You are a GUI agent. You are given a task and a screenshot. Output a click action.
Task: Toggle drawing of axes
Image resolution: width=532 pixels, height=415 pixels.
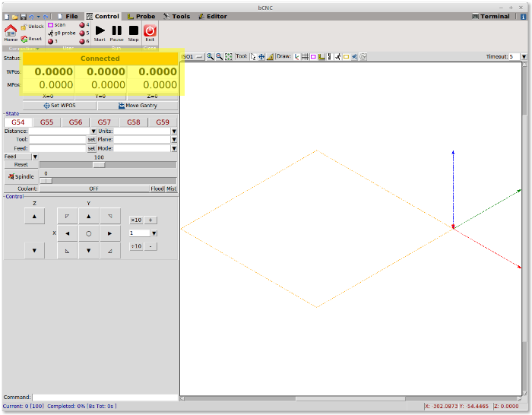pyautogui.click(x=297, y=57)
